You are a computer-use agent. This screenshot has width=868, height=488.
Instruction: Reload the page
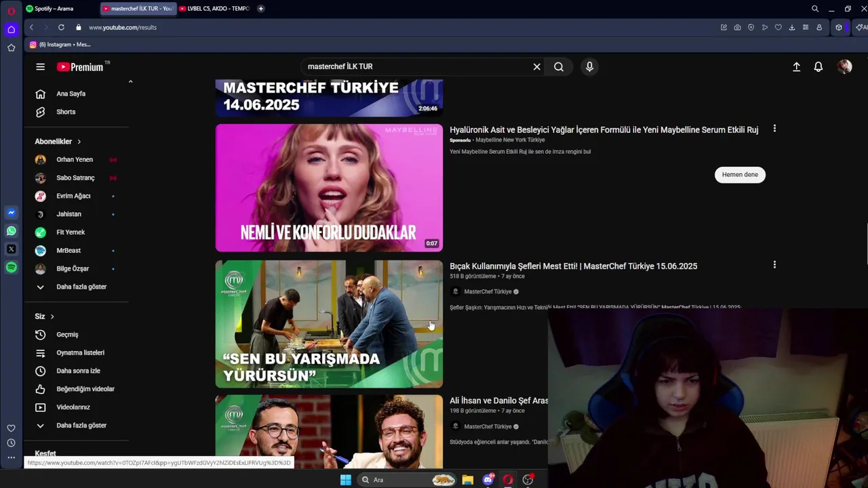point(61,27)
